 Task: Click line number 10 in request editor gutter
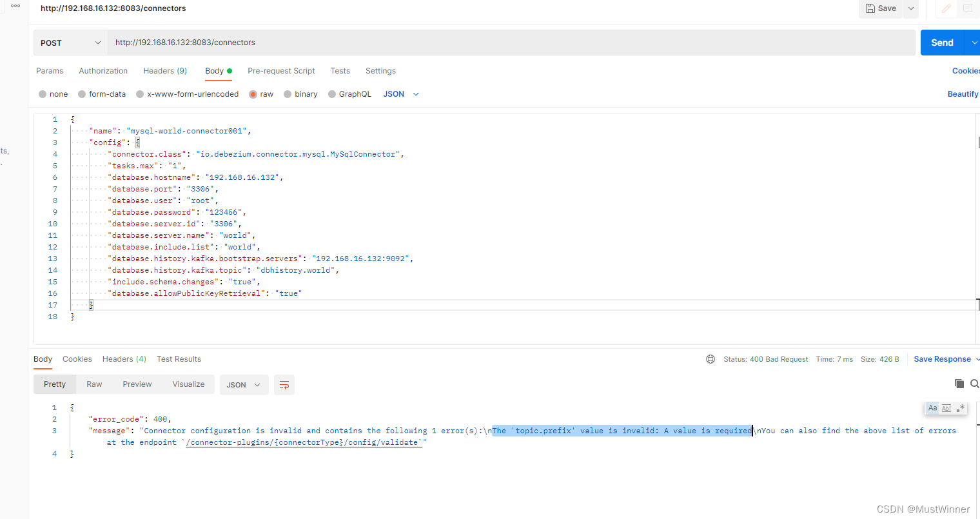[53, 224]
